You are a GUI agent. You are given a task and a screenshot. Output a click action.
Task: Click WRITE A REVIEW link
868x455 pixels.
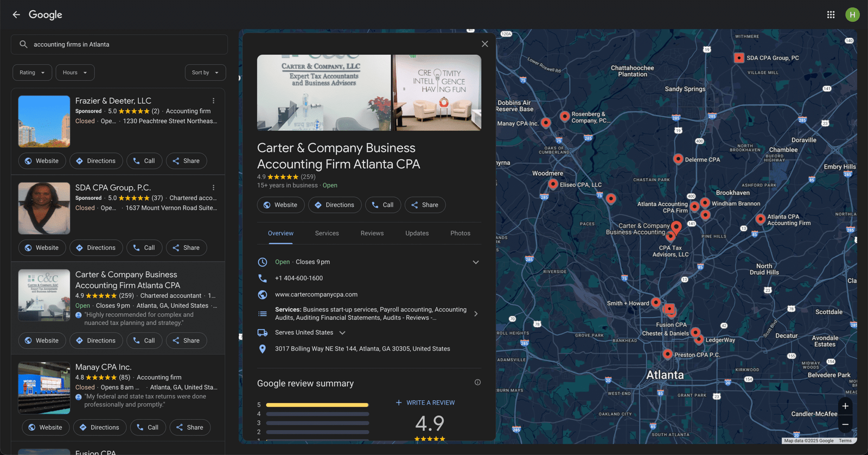pos(425,403)
